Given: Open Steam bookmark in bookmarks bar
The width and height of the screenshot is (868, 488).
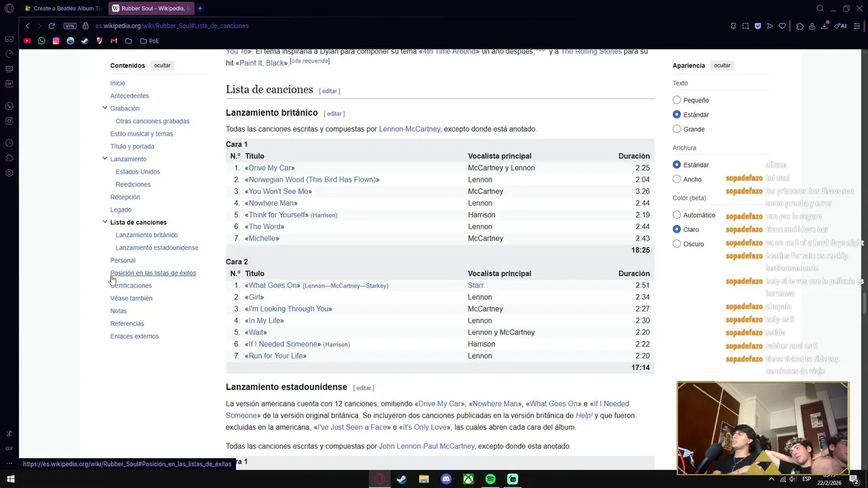Looking at the screenshot, I should (85, 41).
